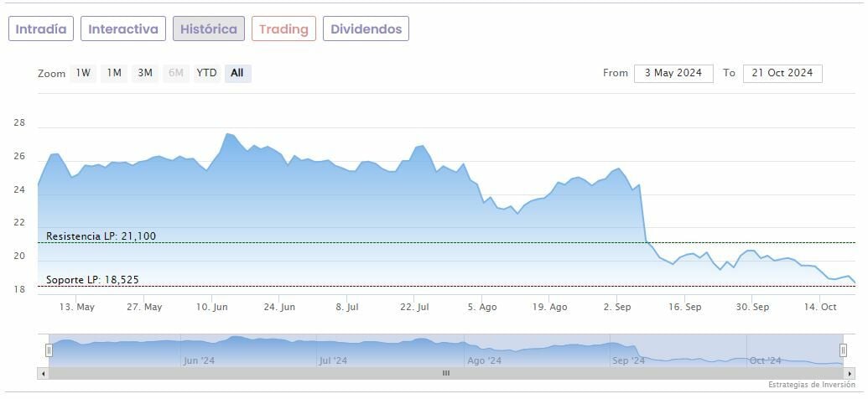
Task: Click the Soporte LP 18,525 line label
Action: point(92,279)
